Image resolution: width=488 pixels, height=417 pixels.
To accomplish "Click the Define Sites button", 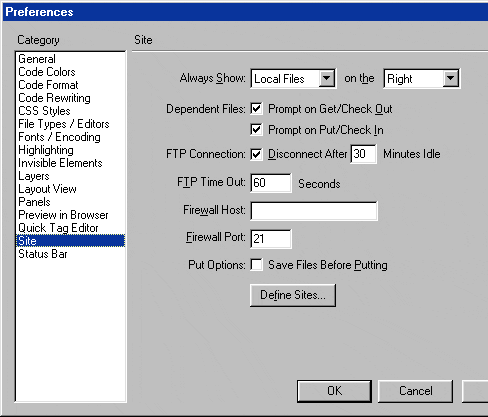I will click(x=293, y=295).
